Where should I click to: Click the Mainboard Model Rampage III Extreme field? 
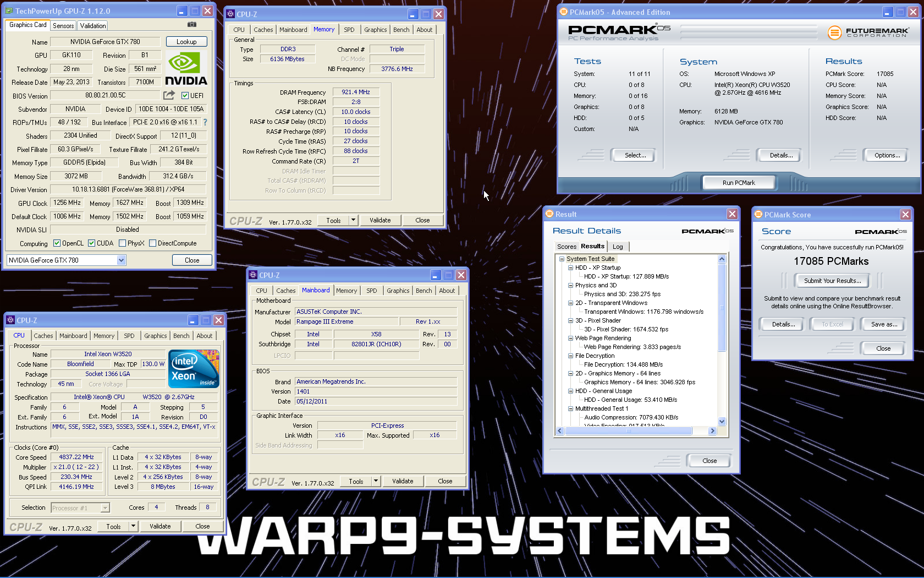(346, 321)
